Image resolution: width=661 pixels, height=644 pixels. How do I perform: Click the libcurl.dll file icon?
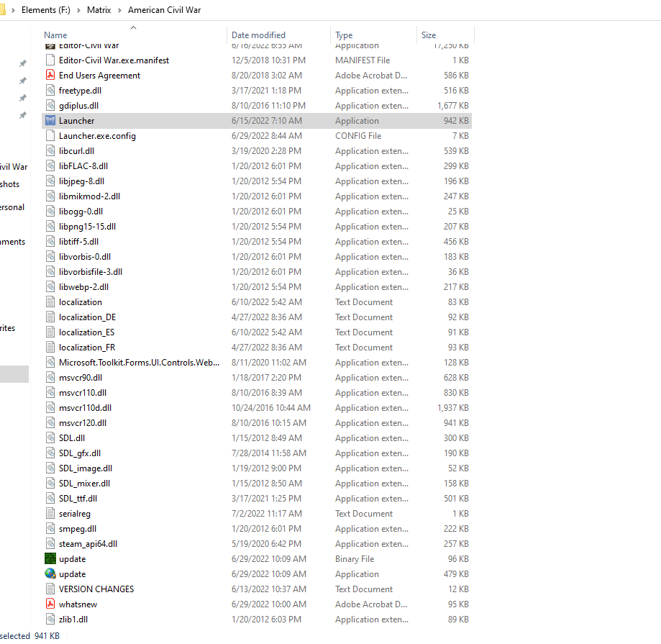coord(50,150)
